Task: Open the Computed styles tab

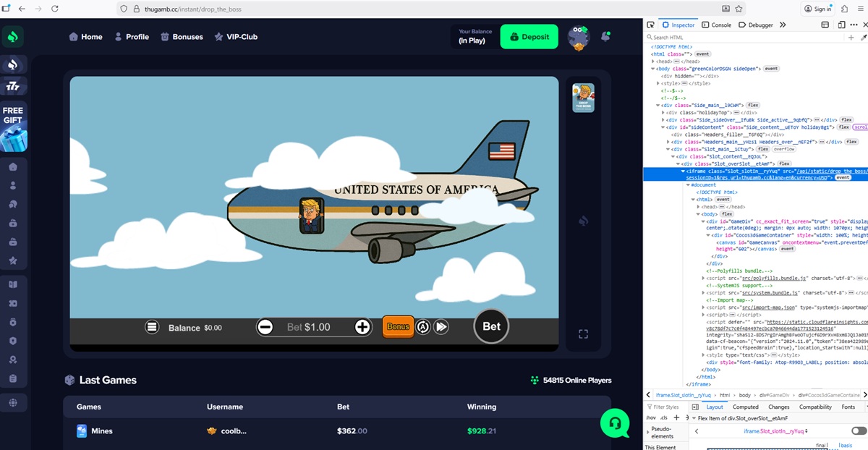Action: (745, 407)
